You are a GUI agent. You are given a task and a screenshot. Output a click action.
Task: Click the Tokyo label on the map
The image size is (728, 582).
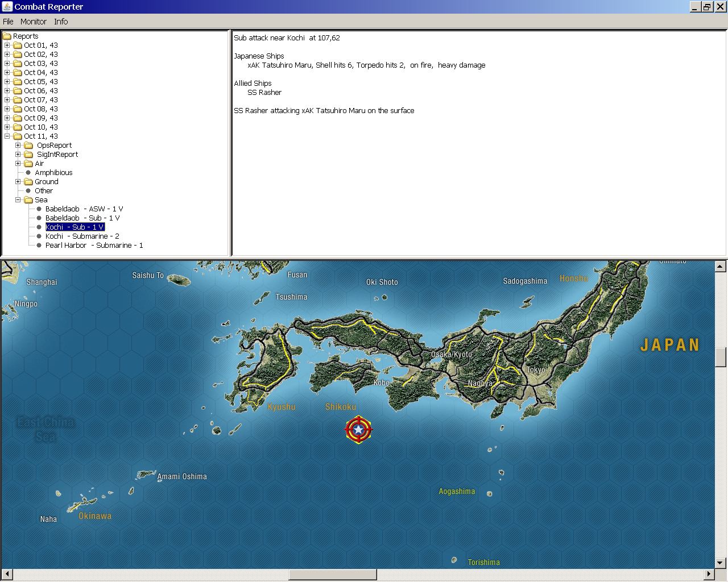coord(536,370)
